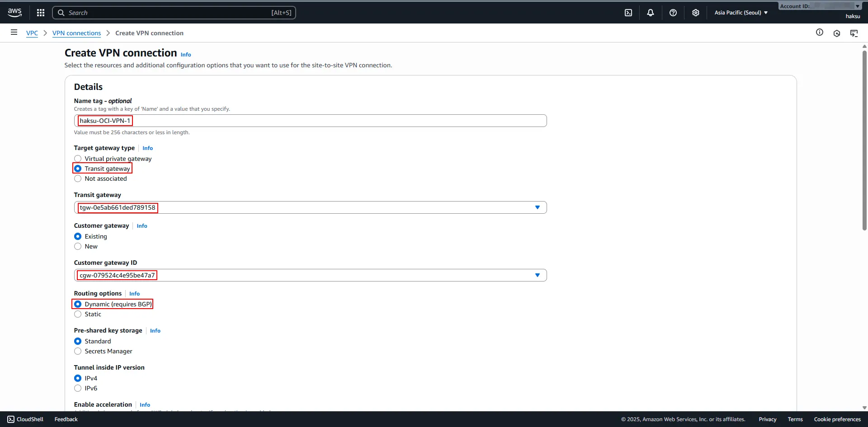Screen dimensions: 868x427
Task: Choose New customer gateway
Action: tap(78, 246)
